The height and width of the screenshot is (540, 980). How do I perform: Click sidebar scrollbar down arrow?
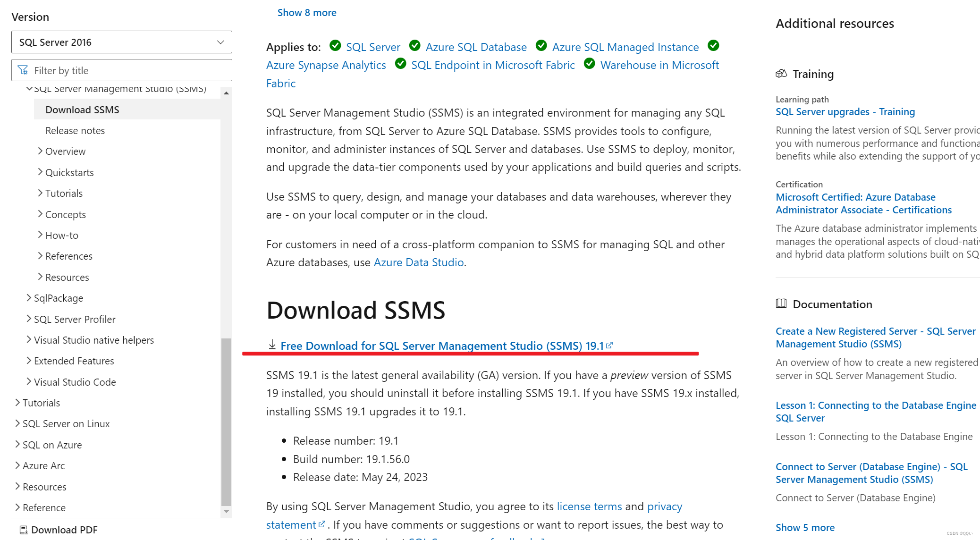pos(226,512)
